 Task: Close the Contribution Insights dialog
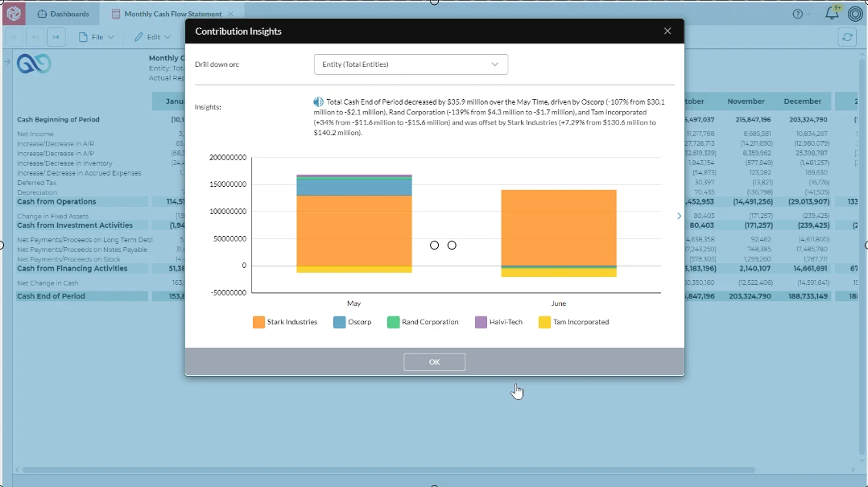click(x=667, y=31)
